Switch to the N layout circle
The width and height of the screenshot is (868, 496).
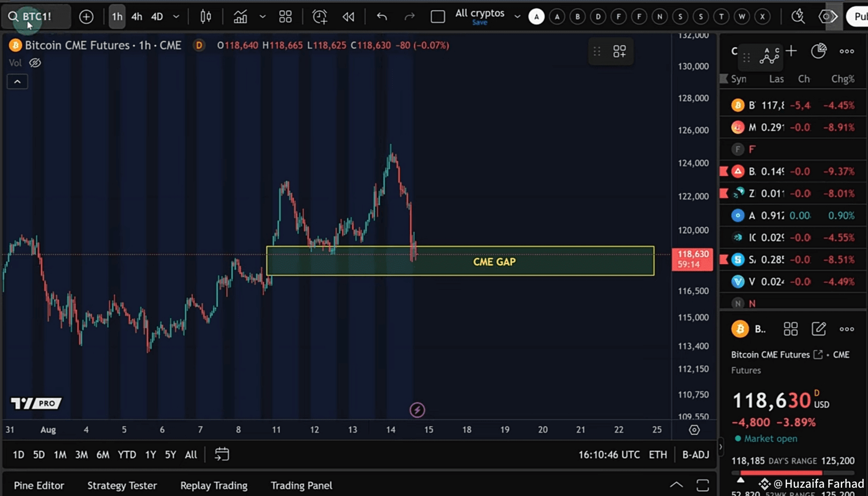[x=660, y=17]
